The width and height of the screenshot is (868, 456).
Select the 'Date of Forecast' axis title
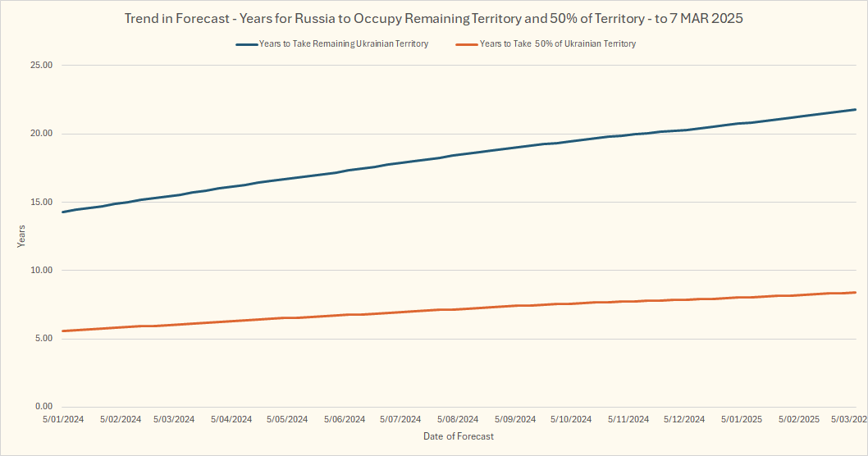tap(459, 436)
